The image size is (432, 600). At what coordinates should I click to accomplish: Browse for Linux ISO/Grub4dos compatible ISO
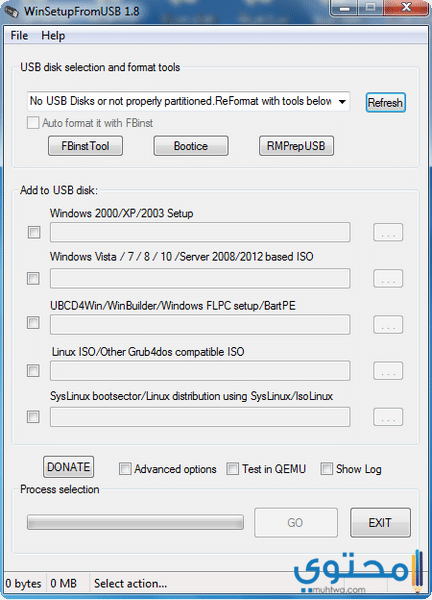(x=388, y=370)
